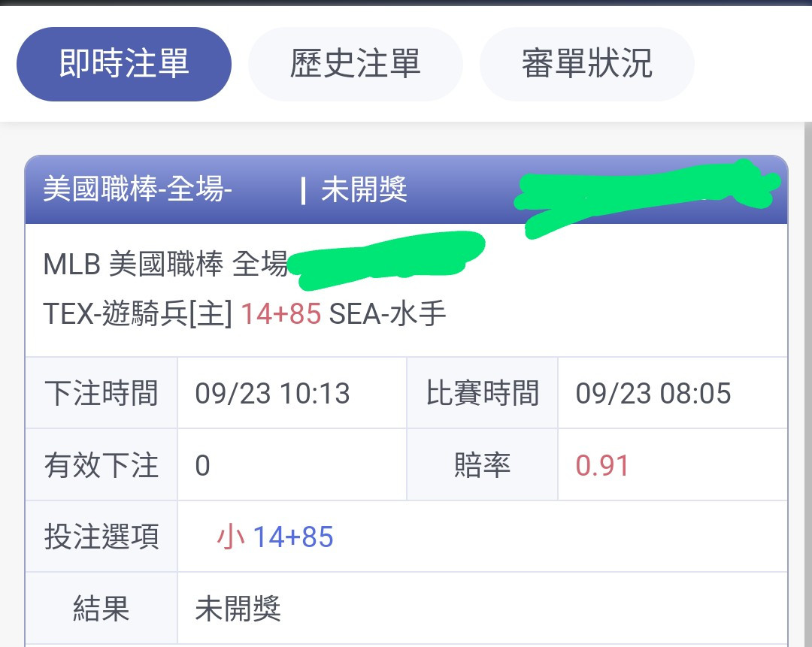Click the odds value 0.91
Viewport: 812px width, 647px height.
601,465
